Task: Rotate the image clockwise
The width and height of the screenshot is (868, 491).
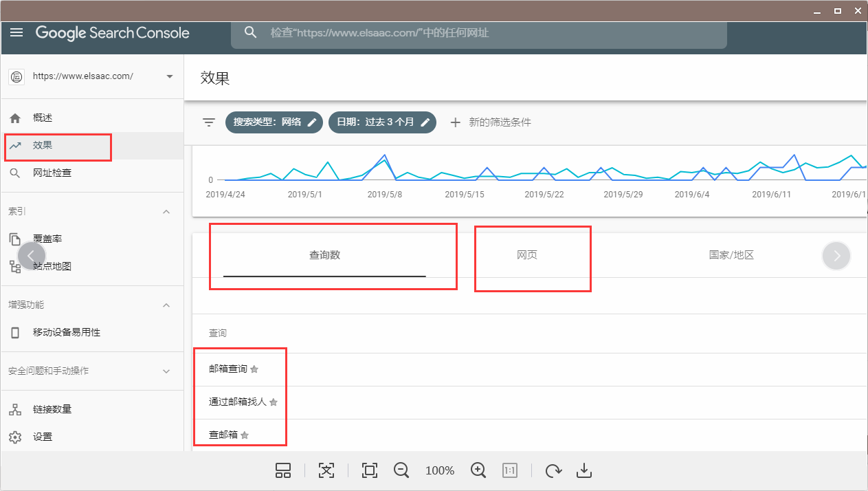Action: pos(553,470)
